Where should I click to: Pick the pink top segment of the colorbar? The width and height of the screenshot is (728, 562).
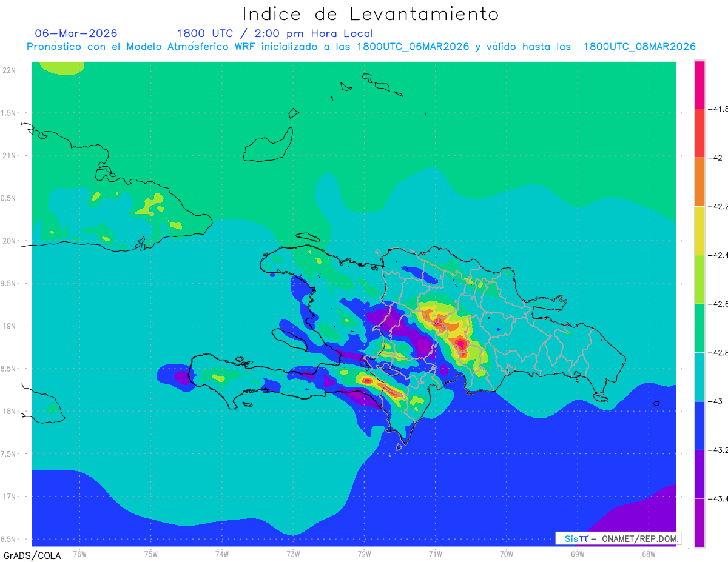click(x=699, y=85)
